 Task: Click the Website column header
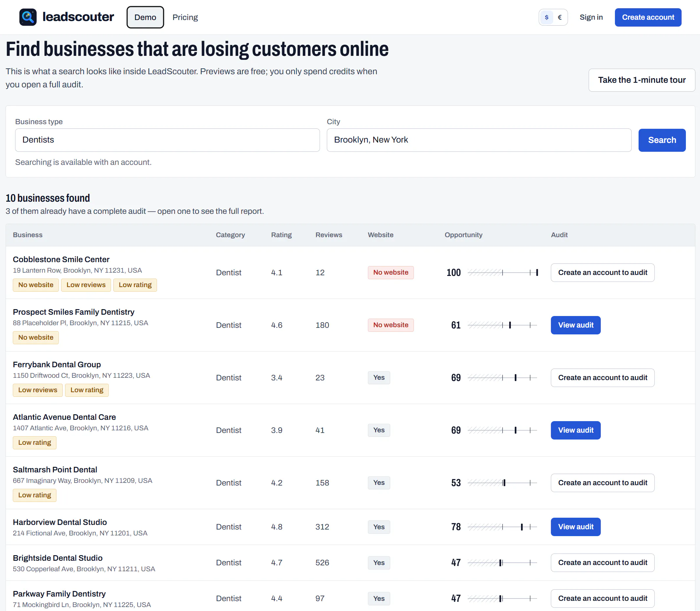point(380,235)
